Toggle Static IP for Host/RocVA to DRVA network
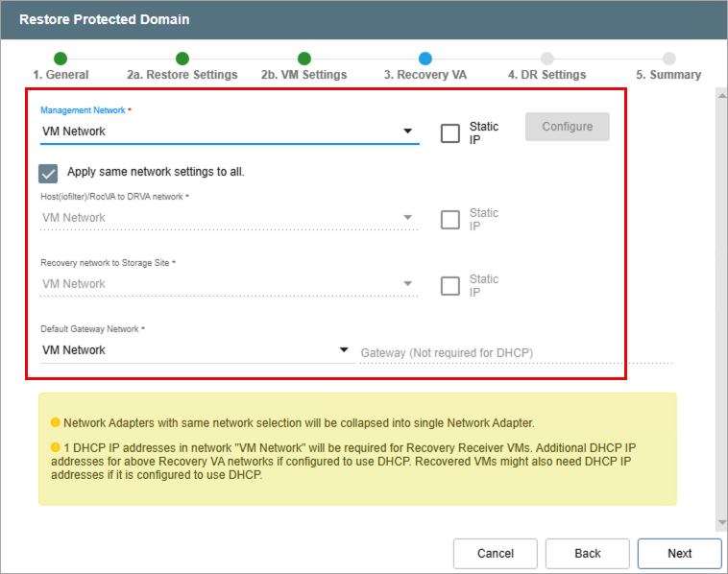 coord(450,220)
